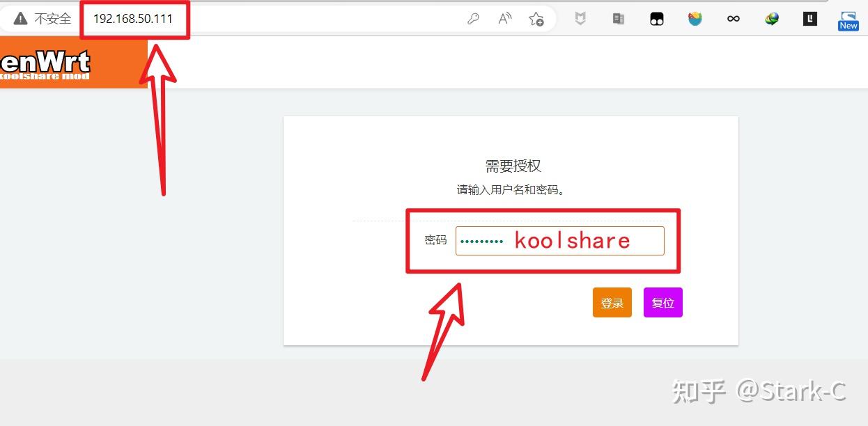Click the gray shield-shaped extension icon

pyautogui.click(x=580, y=19)
